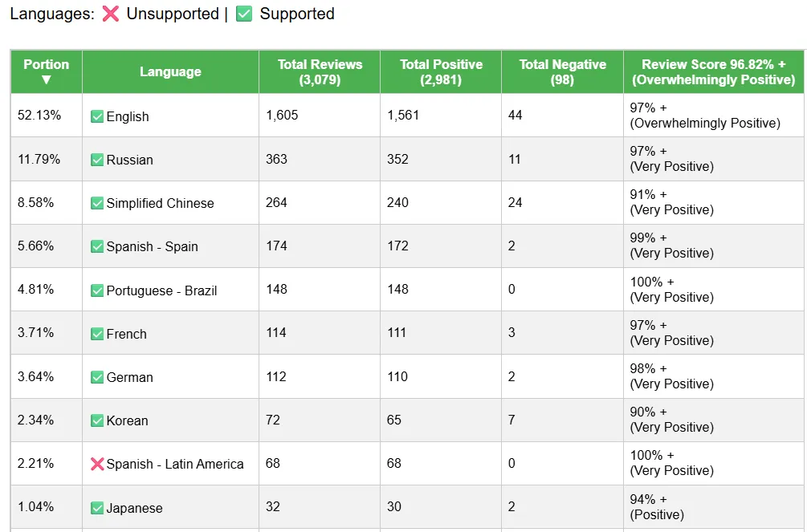The width and height of the screenshot is (807, 532).
Task: Click the green check icon beside Russian
Action: [96, 160]
